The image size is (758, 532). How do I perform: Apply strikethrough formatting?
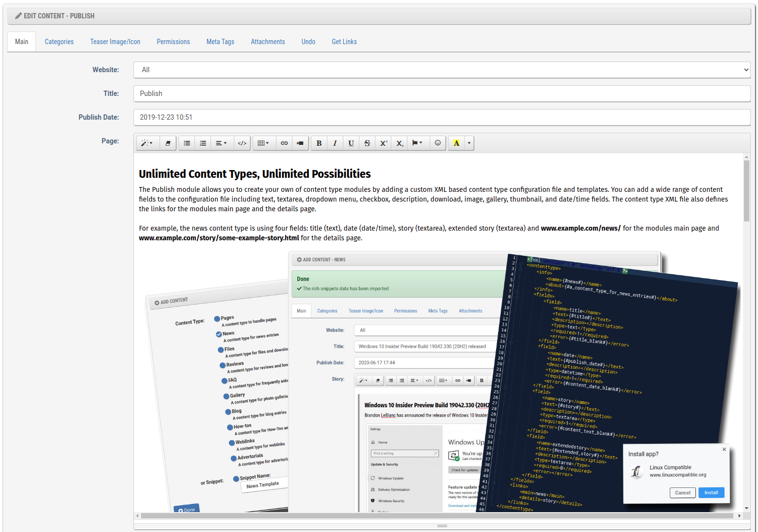367,143
